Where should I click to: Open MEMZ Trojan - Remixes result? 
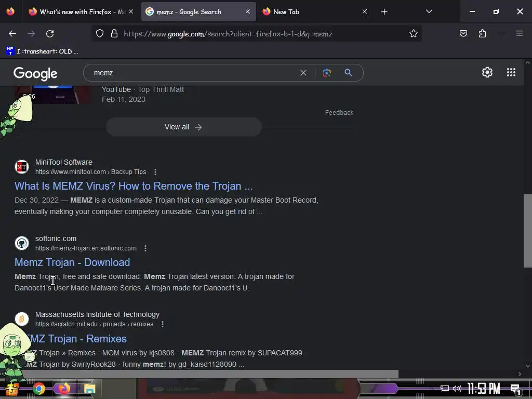point(76,339)
